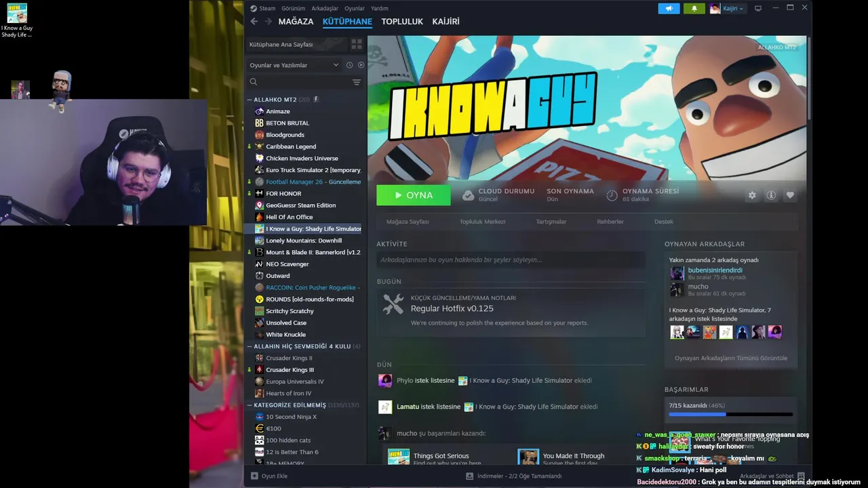The width and height of the screenshot is (868, 488).
Task: Click the FOR HONOR game icon
Action: tap(259, 193)
